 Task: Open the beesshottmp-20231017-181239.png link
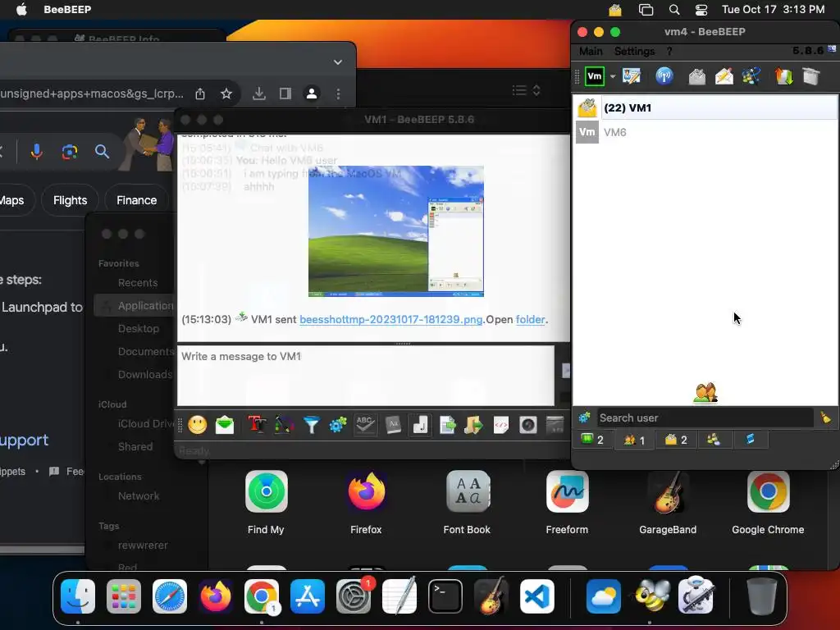tap(390, 319)
